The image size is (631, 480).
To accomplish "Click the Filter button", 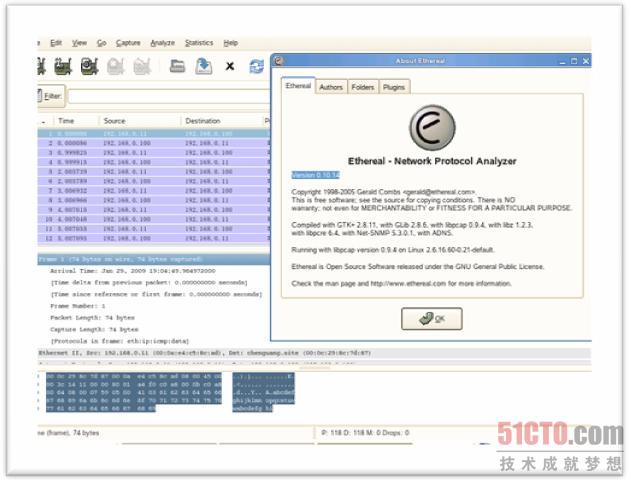I will (x=51, y=96).
